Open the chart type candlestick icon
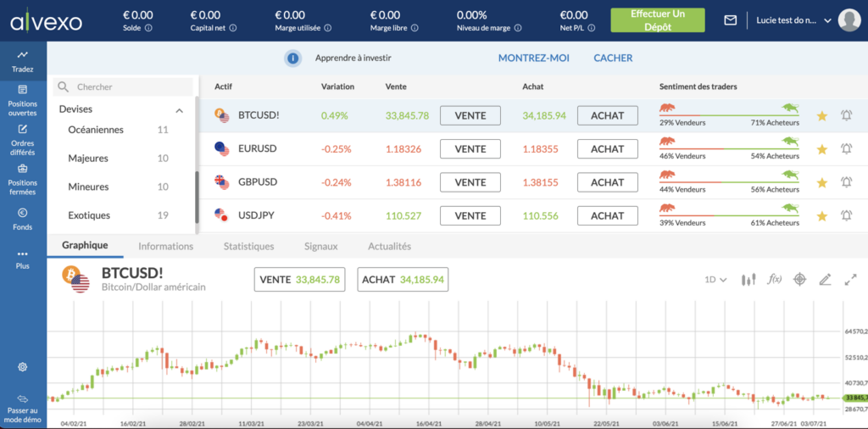This screenshot has width=868, height=429. [x=748, y=279]
